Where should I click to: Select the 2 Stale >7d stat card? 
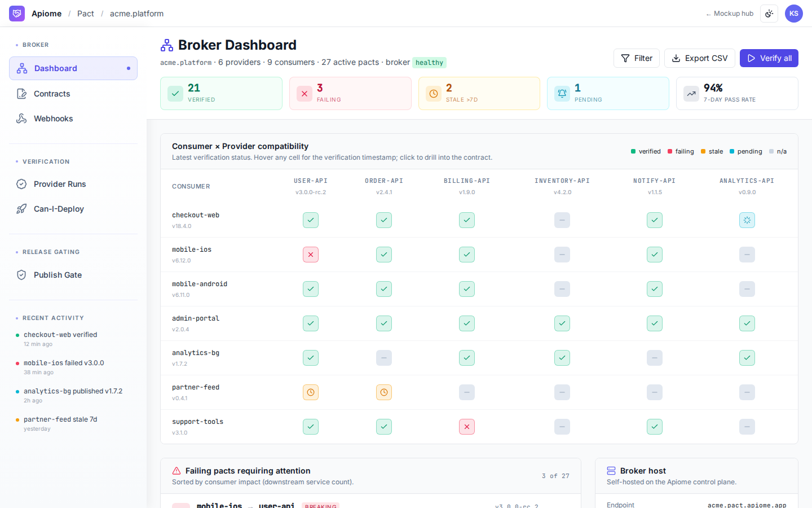479,93
